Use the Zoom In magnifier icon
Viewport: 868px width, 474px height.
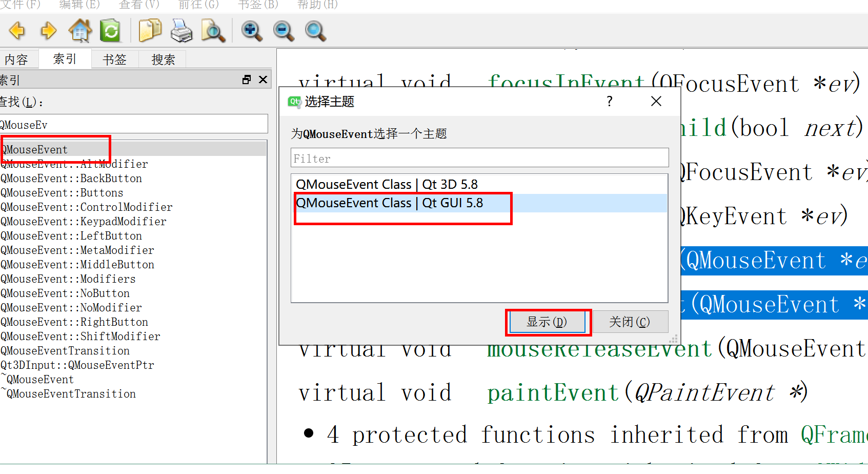point(251,31)
